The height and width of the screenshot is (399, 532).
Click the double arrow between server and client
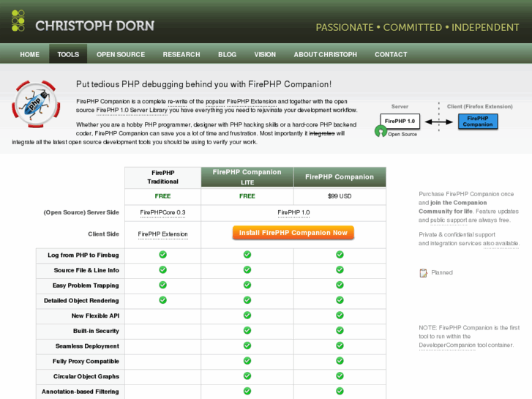438,122
